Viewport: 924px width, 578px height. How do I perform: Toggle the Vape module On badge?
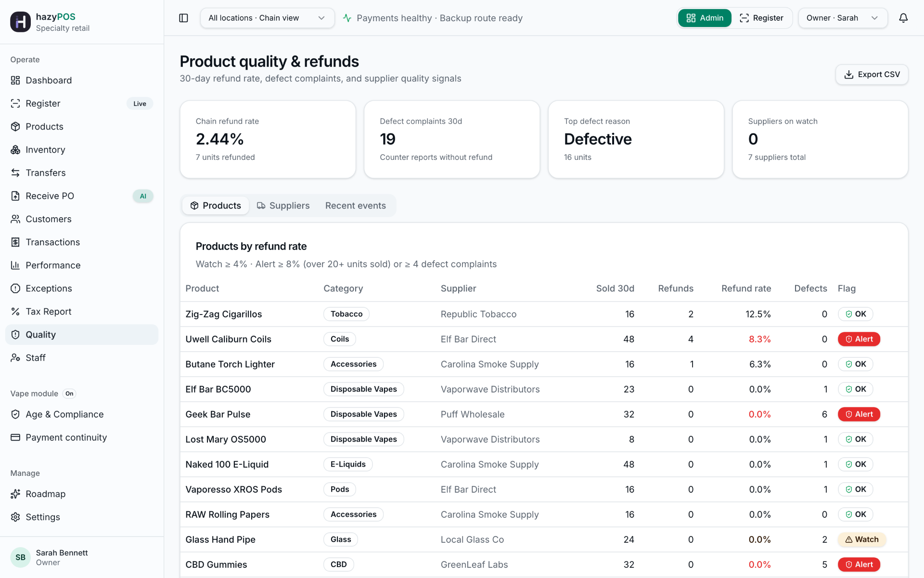[x=69, y=394]
